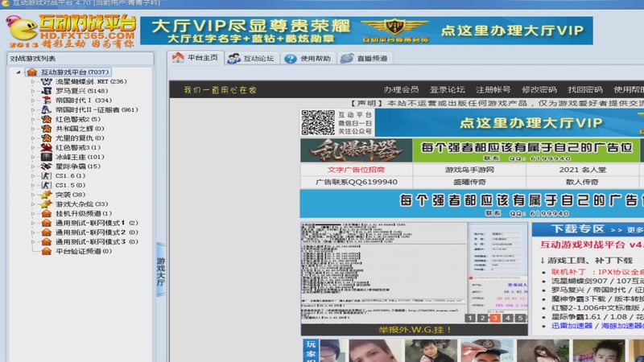644x362 pixels.
Task: Open the 登录论坛 nav item
Action: (447, 90)
